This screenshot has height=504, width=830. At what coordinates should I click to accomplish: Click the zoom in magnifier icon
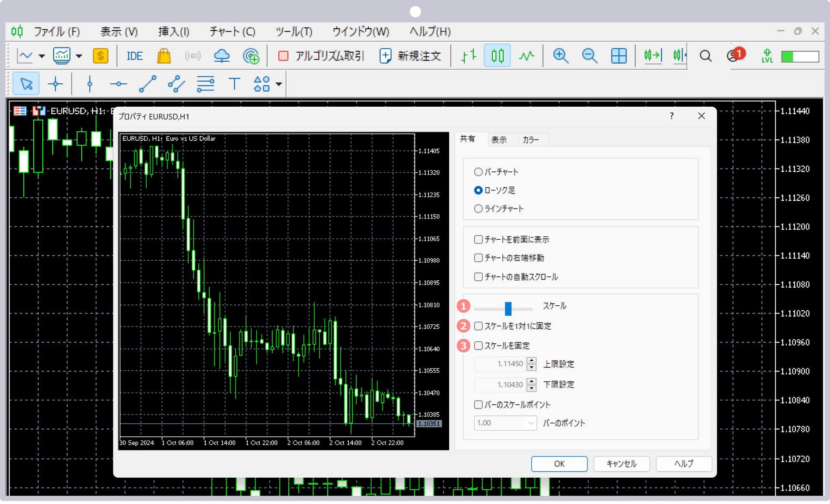561,56
